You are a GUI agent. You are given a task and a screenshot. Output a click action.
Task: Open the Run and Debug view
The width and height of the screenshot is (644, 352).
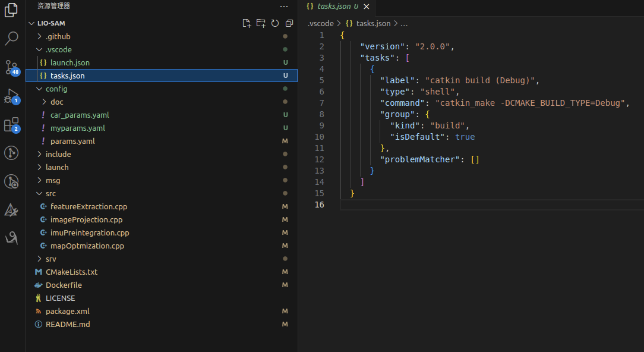12,96
